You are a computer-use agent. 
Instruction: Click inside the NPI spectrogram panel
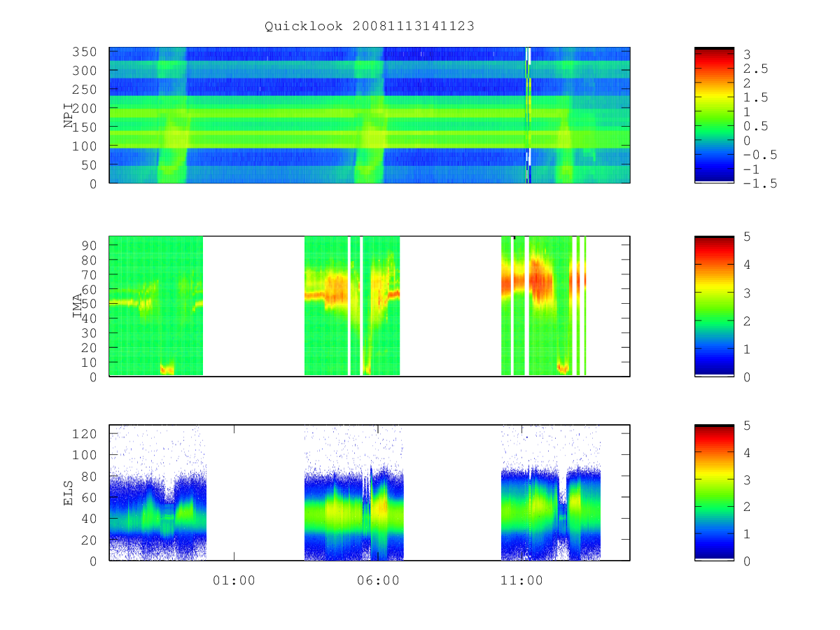tap(370, 115)
